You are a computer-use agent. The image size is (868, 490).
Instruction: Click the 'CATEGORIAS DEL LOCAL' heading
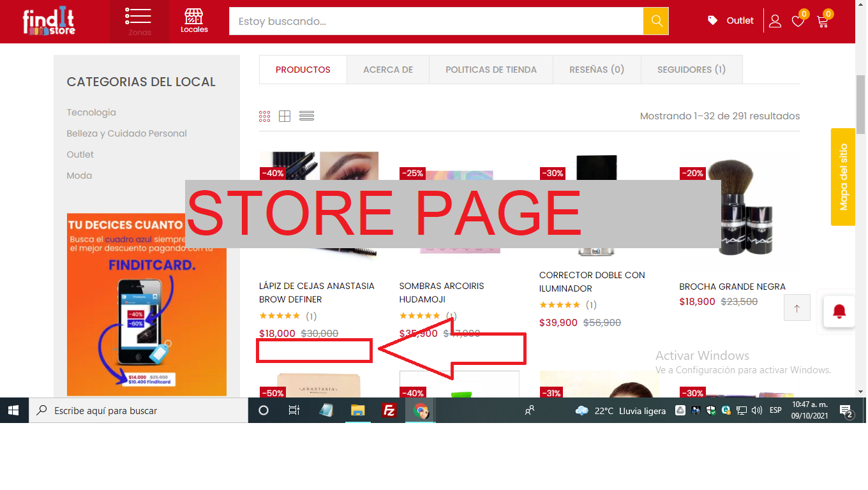(x=141, y=82)
